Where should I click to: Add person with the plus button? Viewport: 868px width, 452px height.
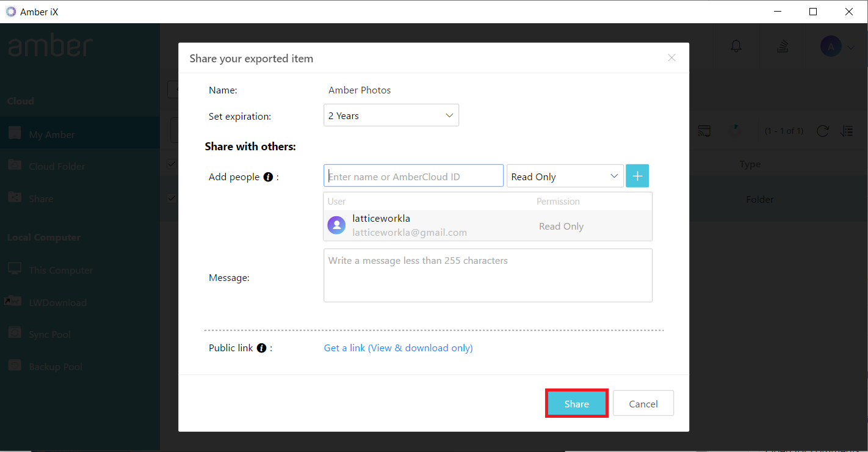click(637, 176)
